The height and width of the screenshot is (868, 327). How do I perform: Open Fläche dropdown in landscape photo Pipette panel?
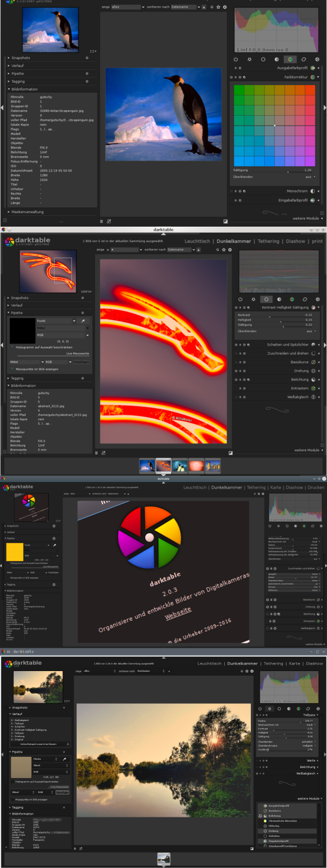[x=46, y=759]
